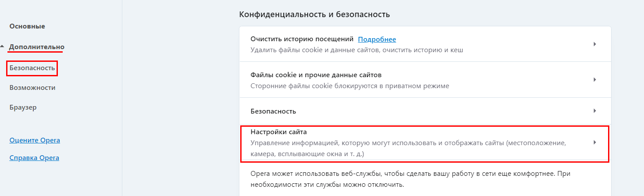644x196 pixels.
Task: Select Браузер in the sidebar
Action: [x=23, y=107]
